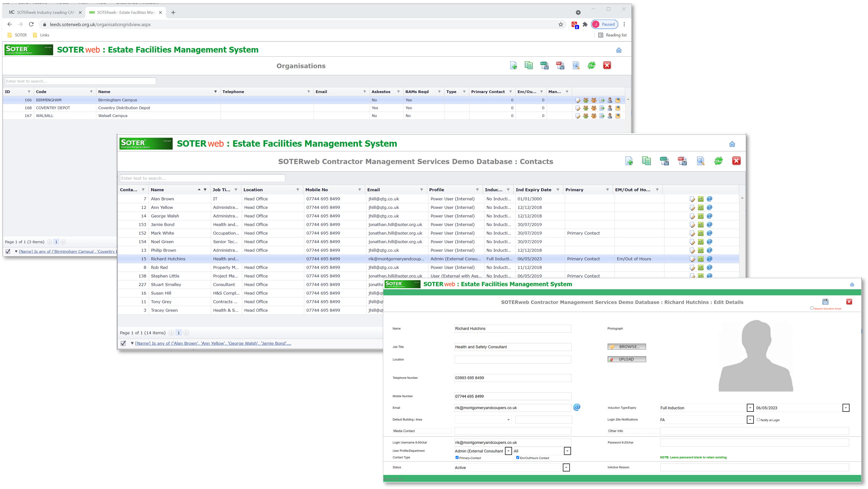Click browser back button
This screenshot has width=868, height=489.
coord(9,24)
